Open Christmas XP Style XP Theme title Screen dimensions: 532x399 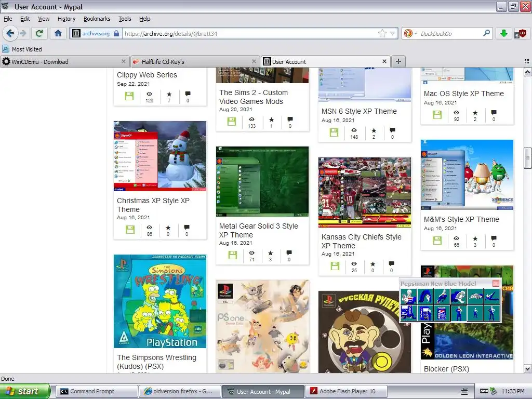click(x=153, y=205)
